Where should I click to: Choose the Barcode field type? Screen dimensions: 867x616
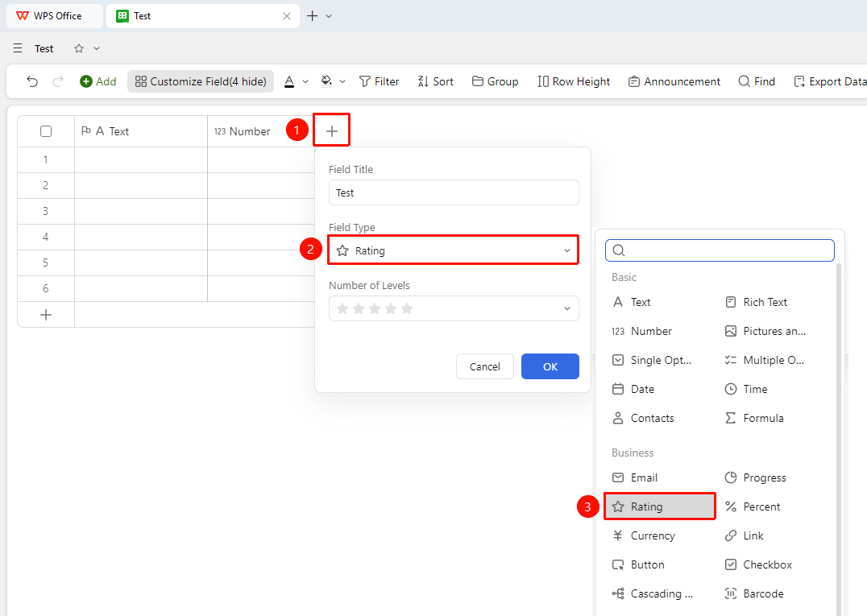(753, 594)
